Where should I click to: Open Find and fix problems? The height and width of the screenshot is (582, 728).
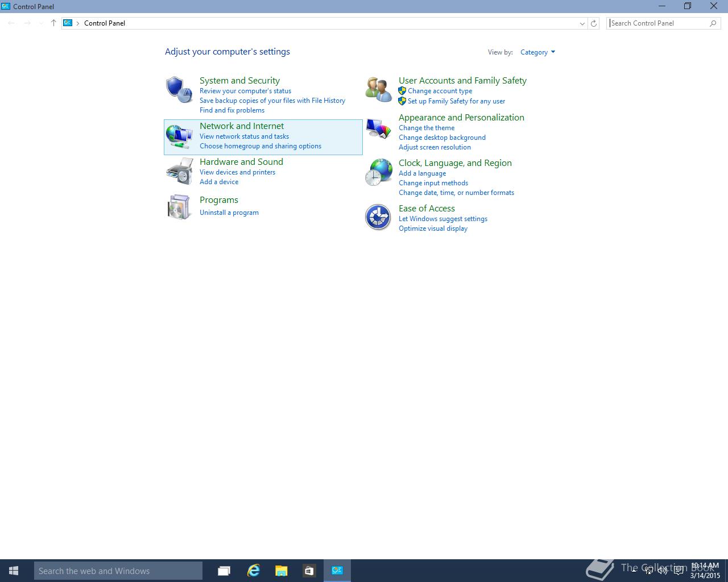(232, 110)
